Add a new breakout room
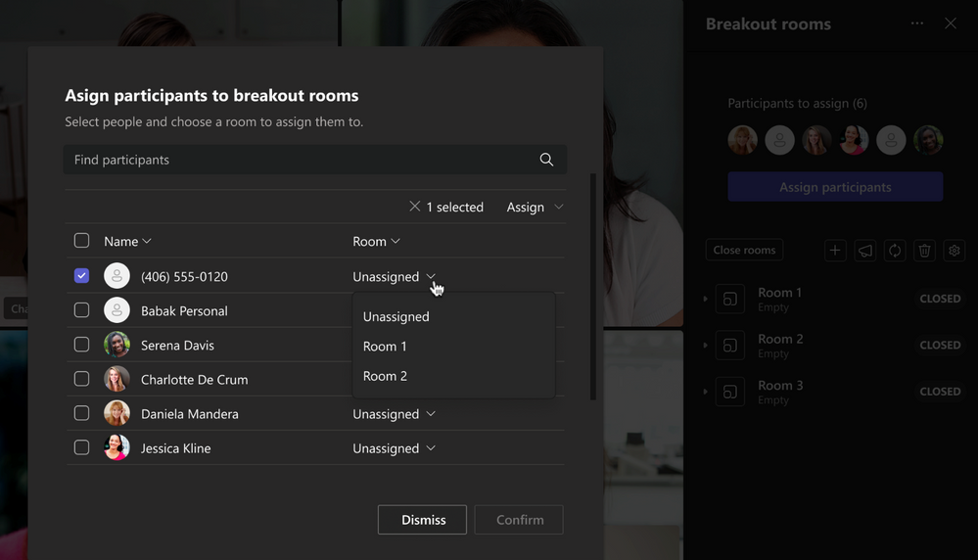Viewport: 978px width, 560px height. pyautogui.click(x=834, y=251)
